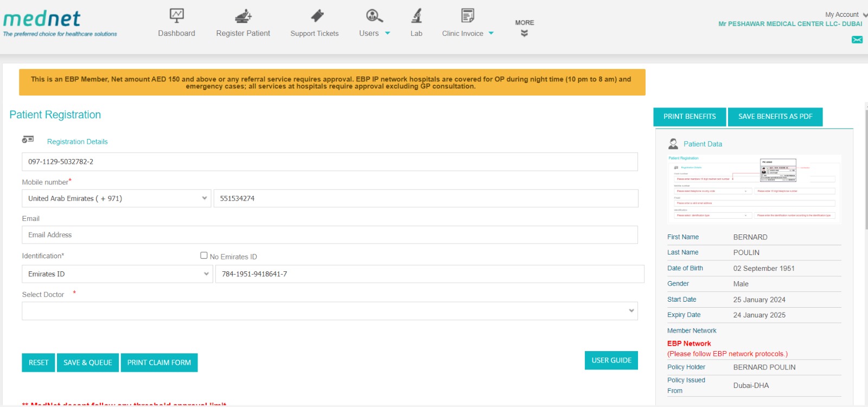868x407 pixels.
Task: Click the Patient Registration page heading
Action: 55,115
